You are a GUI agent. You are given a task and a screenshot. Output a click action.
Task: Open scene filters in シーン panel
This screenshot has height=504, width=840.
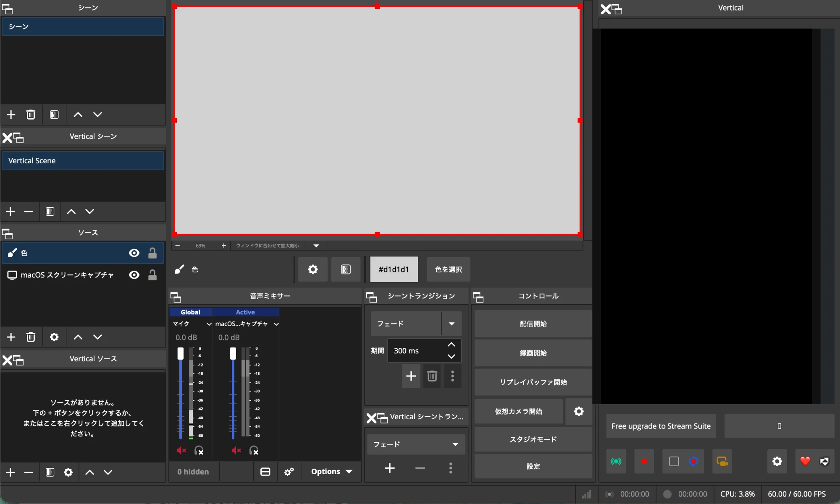(x=54, y=115)
